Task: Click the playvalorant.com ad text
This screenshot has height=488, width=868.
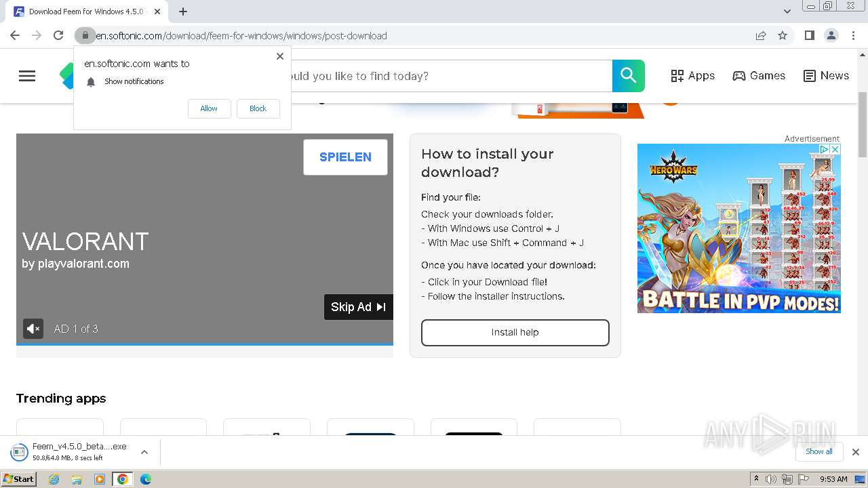Action: 75,264
